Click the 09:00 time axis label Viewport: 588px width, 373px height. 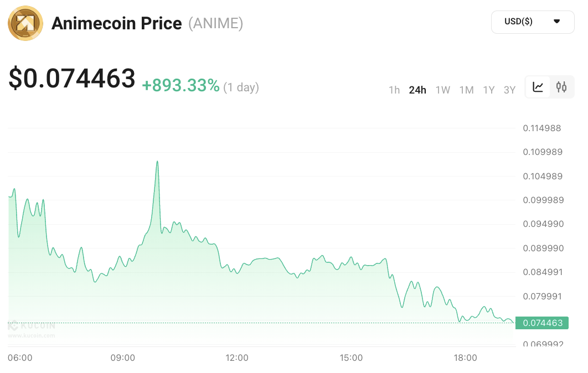(x=123, y=358)
